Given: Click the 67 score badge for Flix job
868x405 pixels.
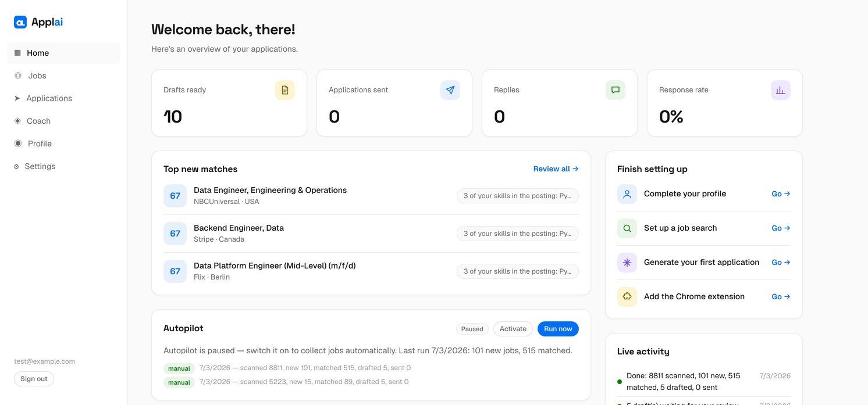Looking at the screenshot, I should 175,271.
